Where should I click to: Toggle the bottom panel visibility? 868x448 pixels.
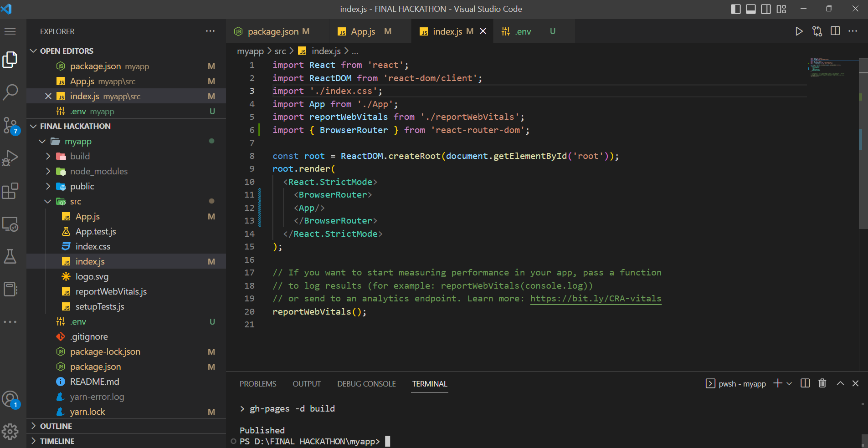751,9
